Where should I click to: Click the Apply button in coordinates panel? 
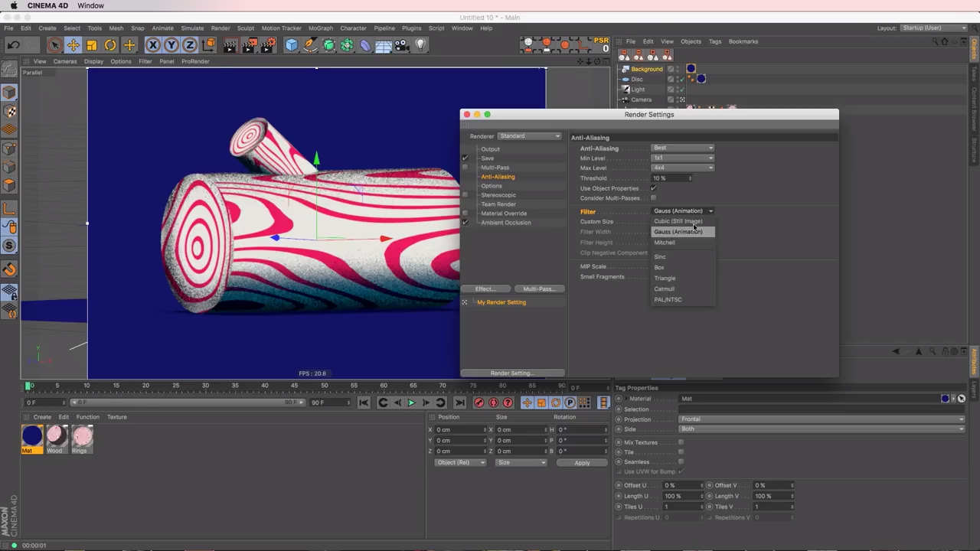(x=582, y=463)
